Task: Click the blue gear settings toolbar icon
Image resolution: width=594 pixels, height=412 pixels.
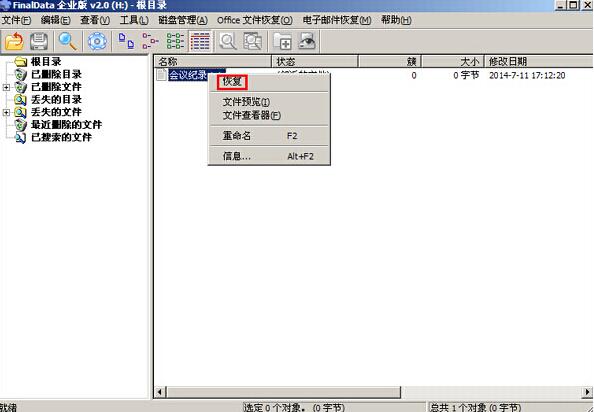Action: pos(97,41)
